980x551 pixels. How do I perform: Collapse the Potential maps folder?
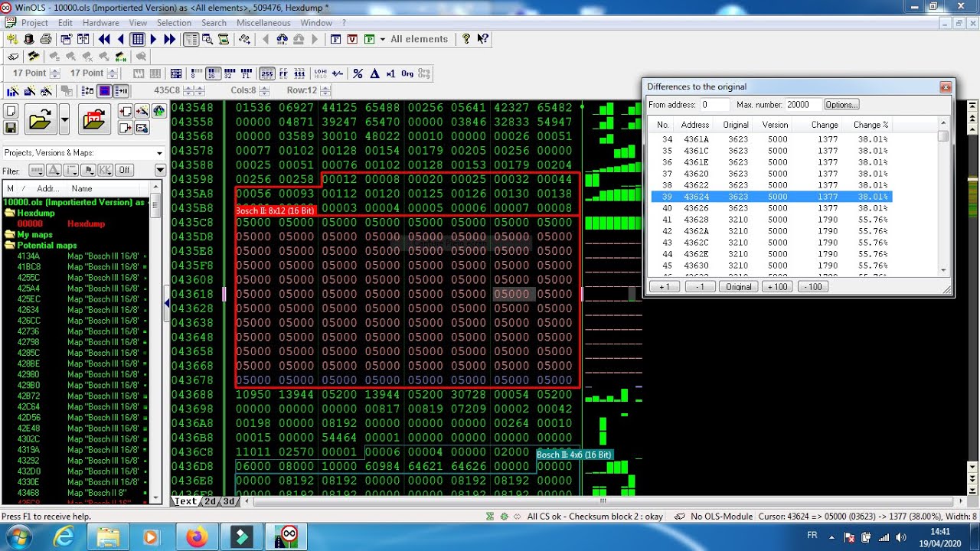pyautogui.click(x=10, y=245)
